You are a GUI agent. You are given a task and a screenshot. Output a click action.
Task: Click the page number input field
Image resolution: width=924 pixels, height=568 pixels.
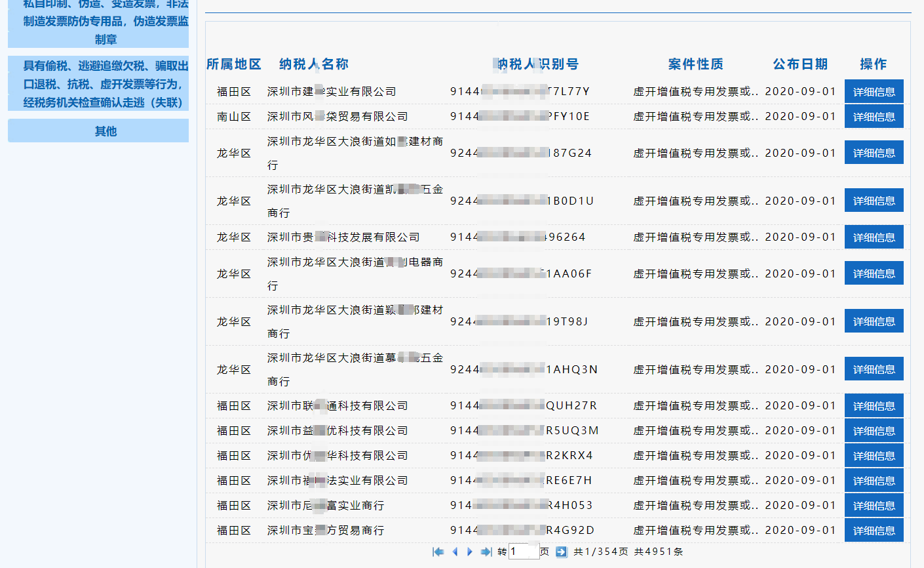[x=524, y=552]
